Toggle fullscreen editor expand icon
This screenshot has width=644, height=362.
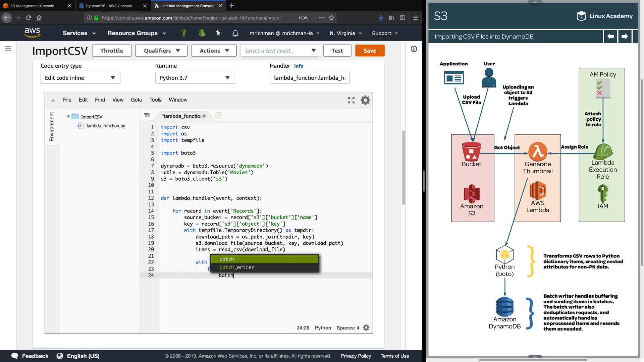tap(351, 100)
